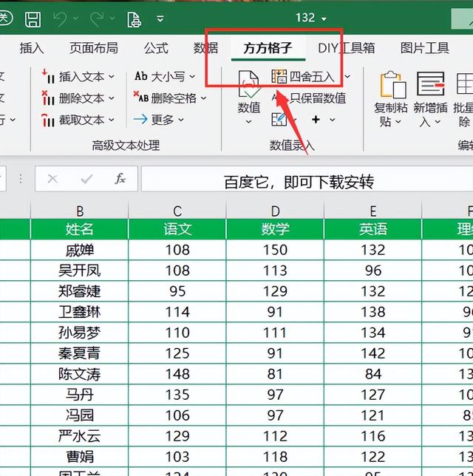This screenshot has width=473, height=476.
Task: Select 严水云's 英语 score 116
Action: 372,436
